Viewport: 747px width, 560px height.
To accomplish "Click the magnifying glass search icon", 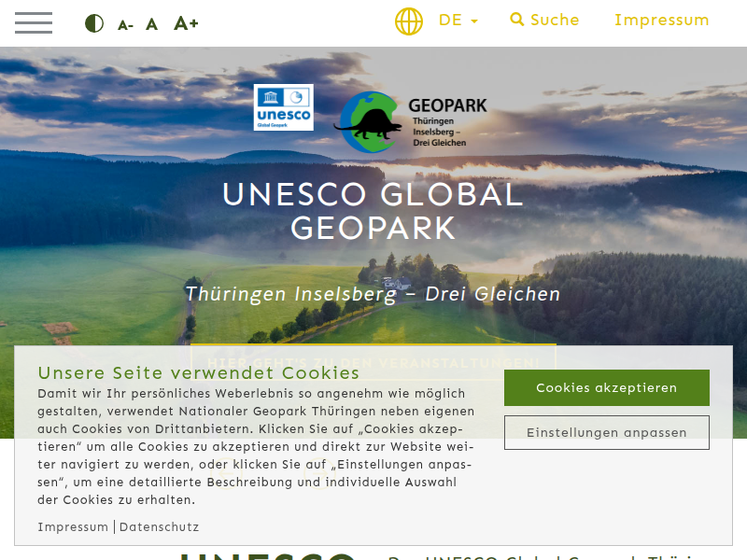I will (517, 20).
